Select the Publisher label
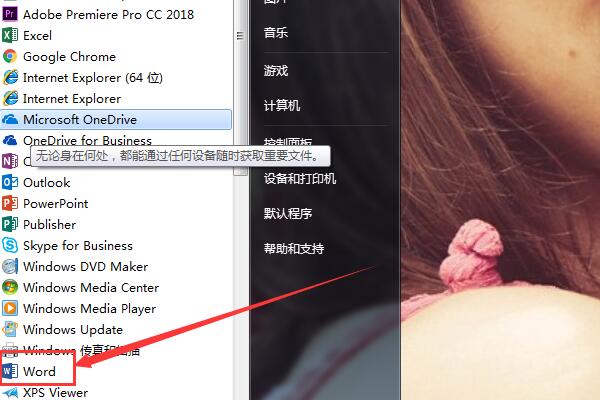Viewport: 600px width, 400px height. coord(49,225)
